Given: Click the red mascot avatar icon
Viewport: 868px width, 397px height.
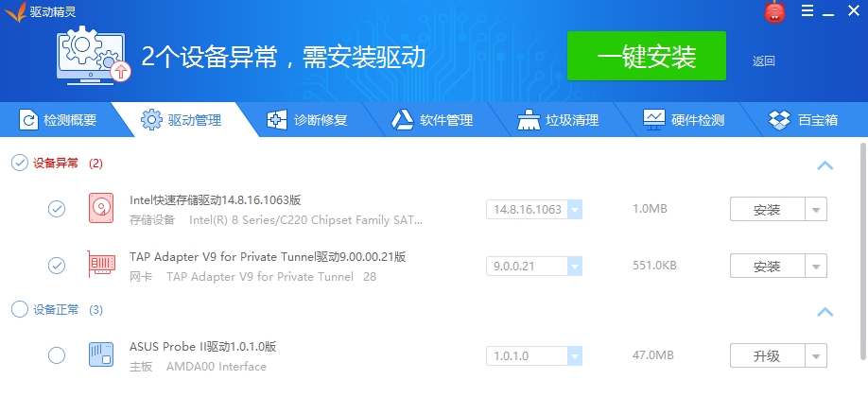Looking at the screenshot, I should pos(774,12).
